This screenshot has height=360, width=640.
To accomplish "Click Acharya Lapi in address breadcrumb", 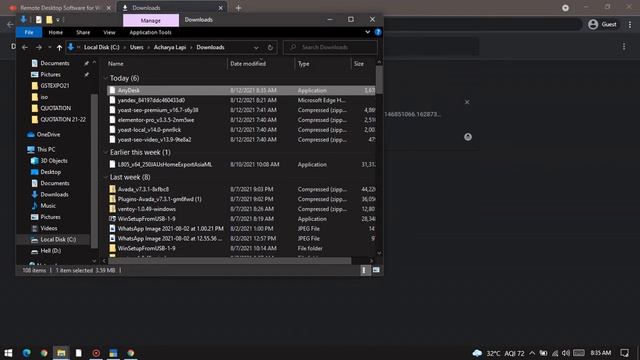I will tap(170, 47).
